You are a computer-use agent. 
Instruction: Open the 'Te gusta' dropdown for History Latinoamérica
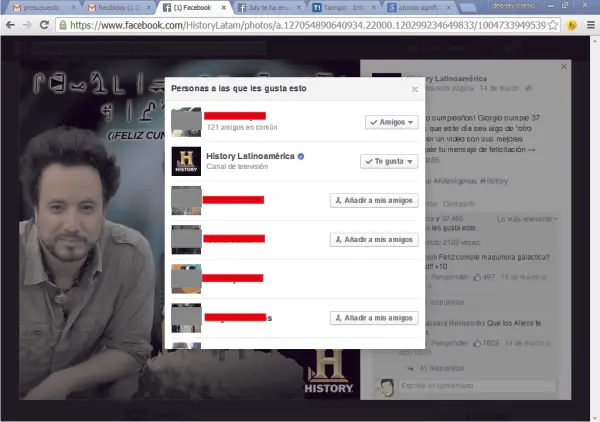[389, 161]
